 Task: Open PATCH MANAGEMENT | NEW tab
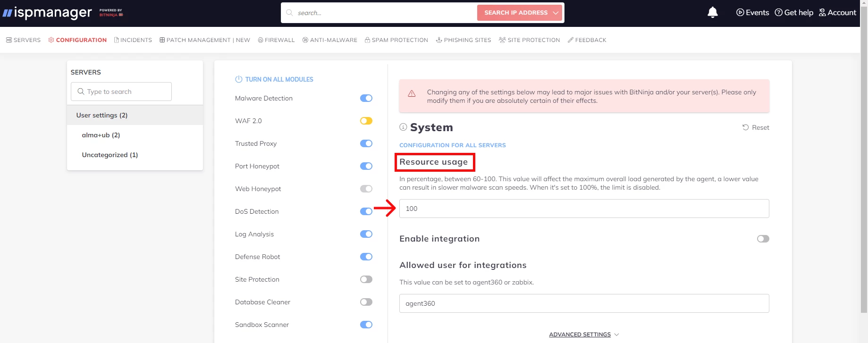coord(205,40)
